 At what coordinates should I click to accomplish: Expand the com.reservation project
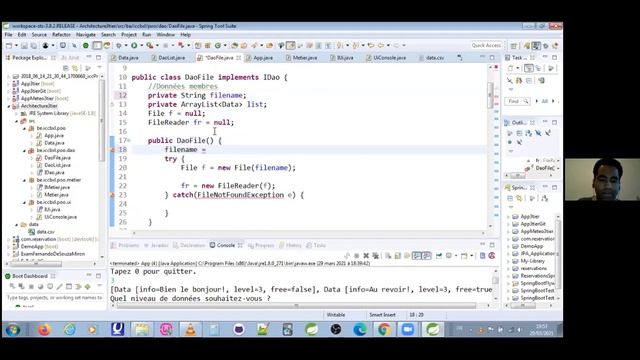point(9,239)
